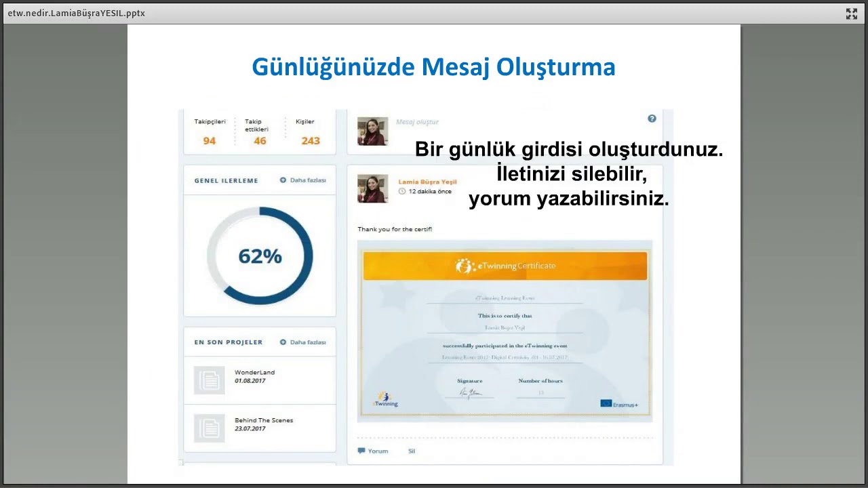Click plus icon beside En Son Projeler Daha fazlası
Viewport: 868px width, 488px height.
(283, 342)
